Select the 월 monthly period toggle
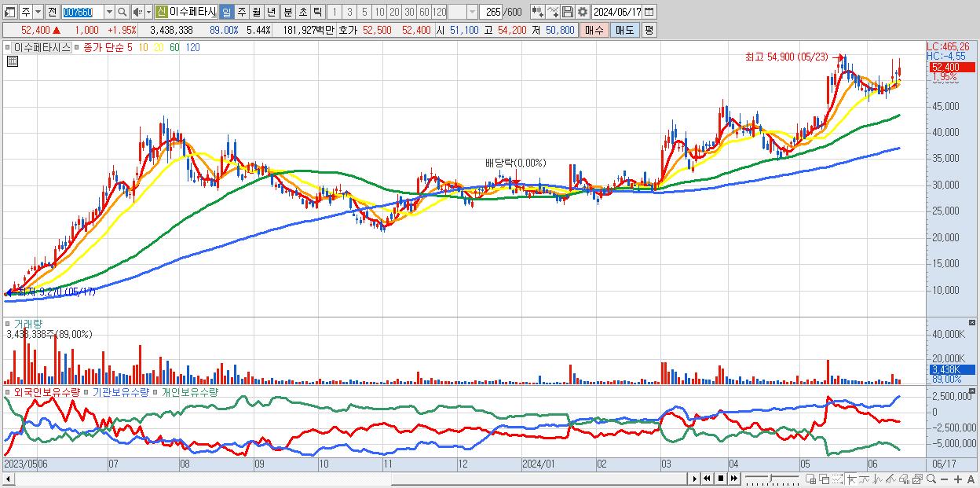980x488 pixels. pyautogui.click(x=256, y=12)
